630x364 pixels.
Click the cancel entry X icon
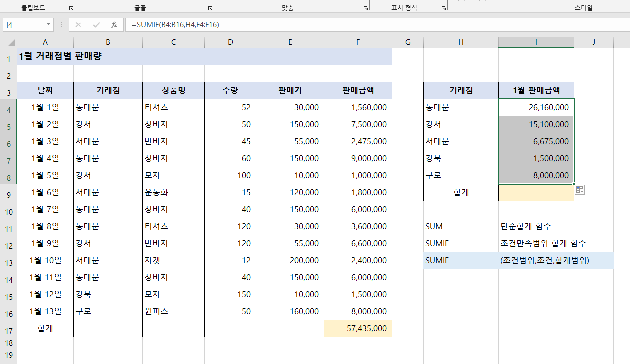click(x=78, y=25)
